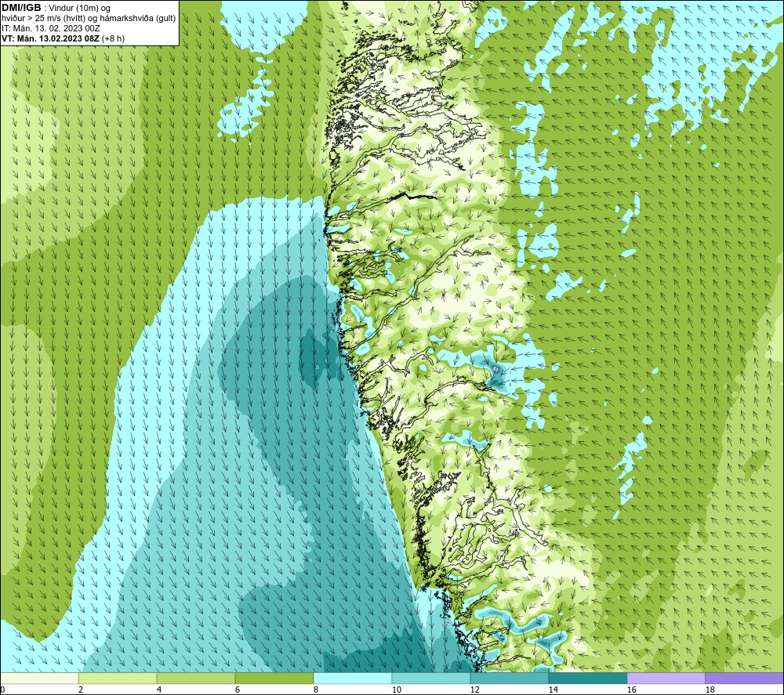This screenshot has height=695, width=784.
Task: Click the '2' tick label on the scale
Action: 81,690
